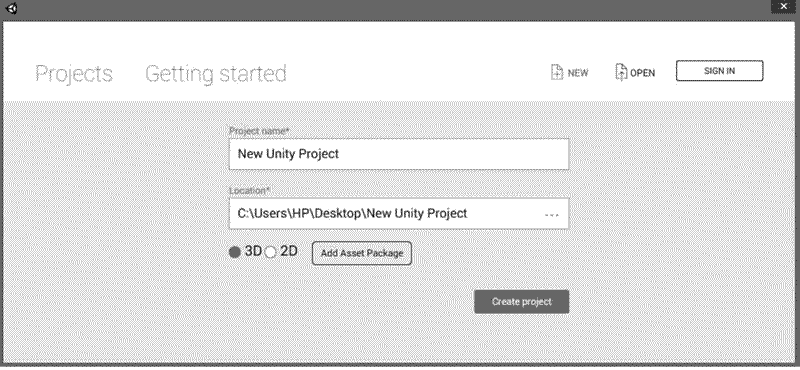Screen dimensions: 800x370
Task: Browse location with the ellipsis icon
Action: click(552, 215)
